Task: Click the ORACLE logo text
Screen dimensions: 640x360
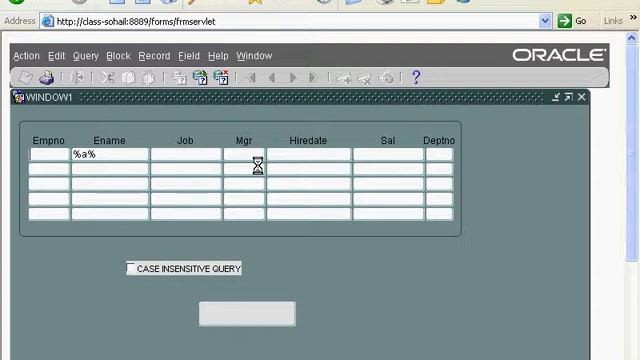Action: click(559, 55)
